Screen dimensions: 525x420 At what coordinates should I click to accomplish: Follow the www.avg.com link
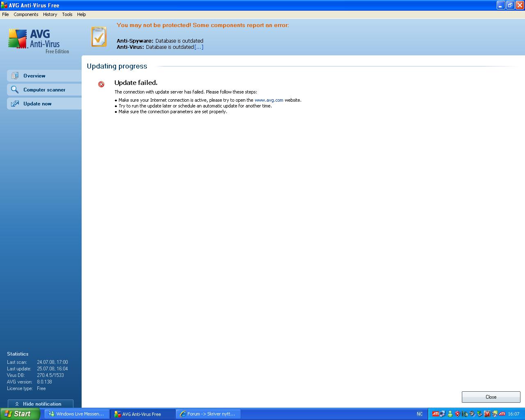pyautogui.click(x=269, y=100)
